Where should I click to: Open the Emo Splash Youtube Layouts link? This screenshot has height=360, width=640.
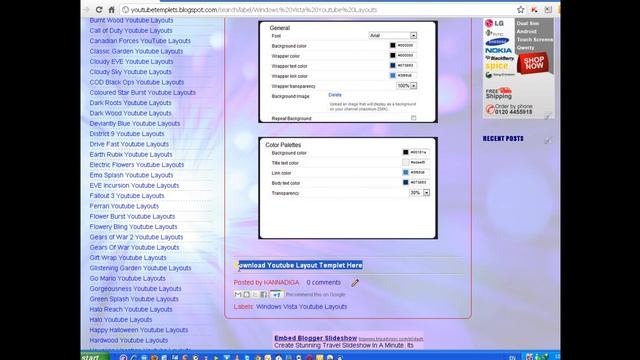coord(131,175)
